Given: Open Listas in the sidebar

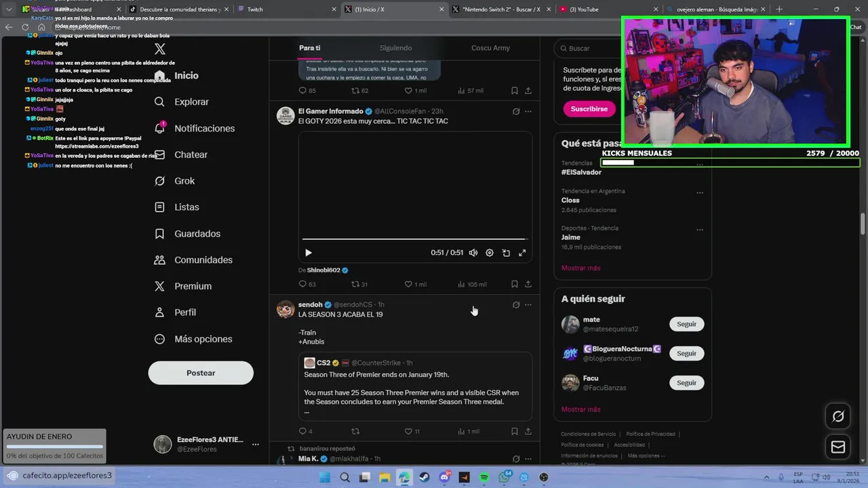Looking at the screenshot, I should [176, 207].
